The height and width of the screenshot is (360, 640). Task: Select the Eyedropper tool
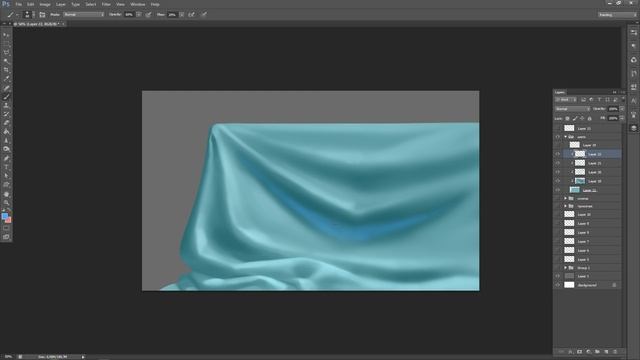(x=6, y=79)
